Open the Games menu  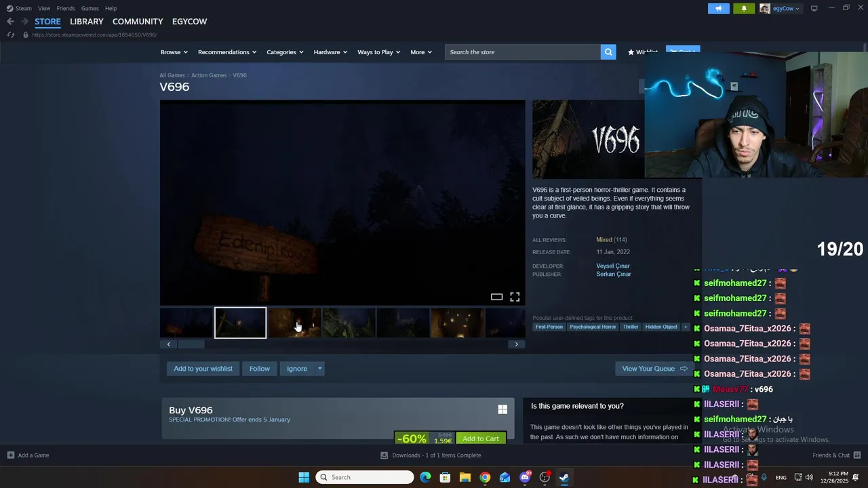tap(90, 8)
